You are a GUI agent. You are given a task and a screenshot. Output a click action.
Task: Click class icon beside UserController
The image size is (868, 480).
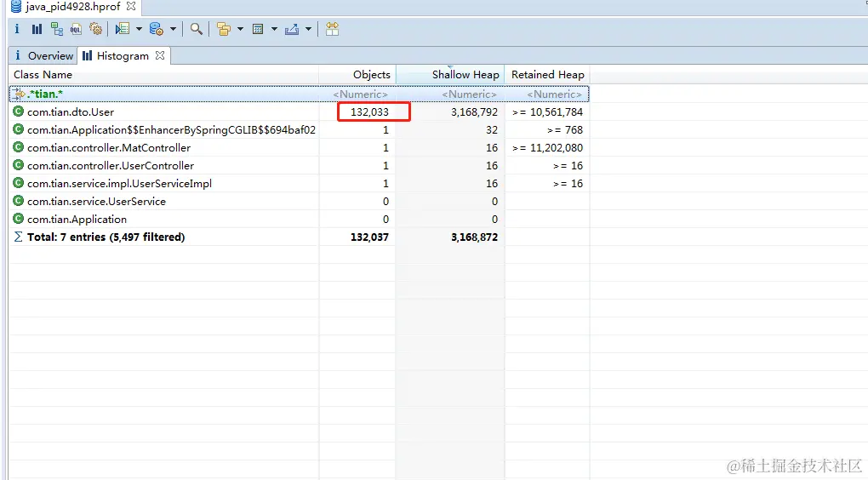(x=18, y=165)
